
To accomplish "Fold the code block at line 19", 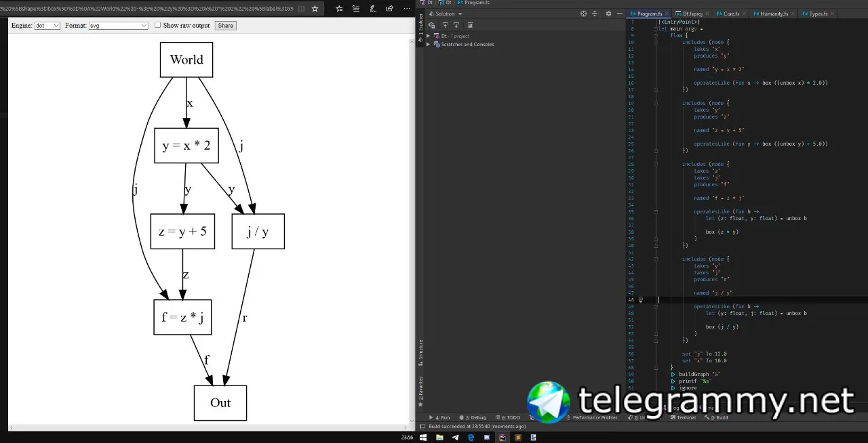I will coord(656,103).
